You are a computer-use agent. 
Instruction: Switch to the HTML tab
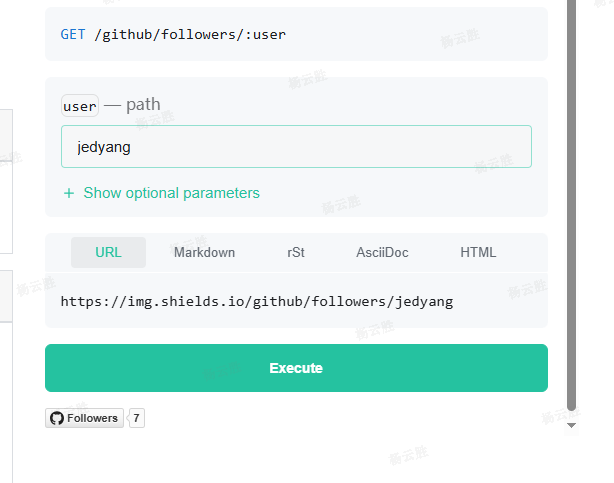coord(478,253)
